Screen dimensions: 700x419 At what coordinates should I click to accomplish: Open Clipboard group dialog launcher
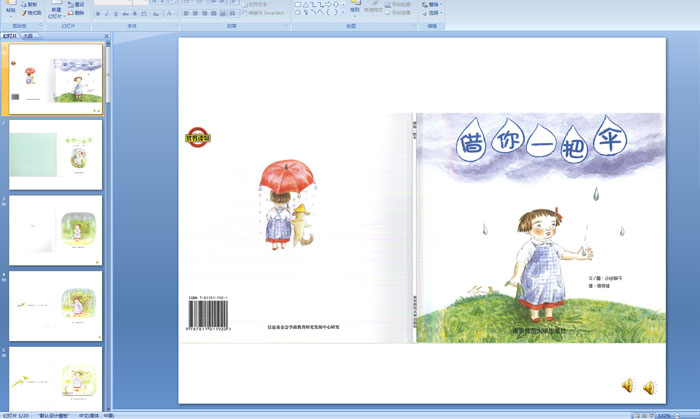point(41,25)
